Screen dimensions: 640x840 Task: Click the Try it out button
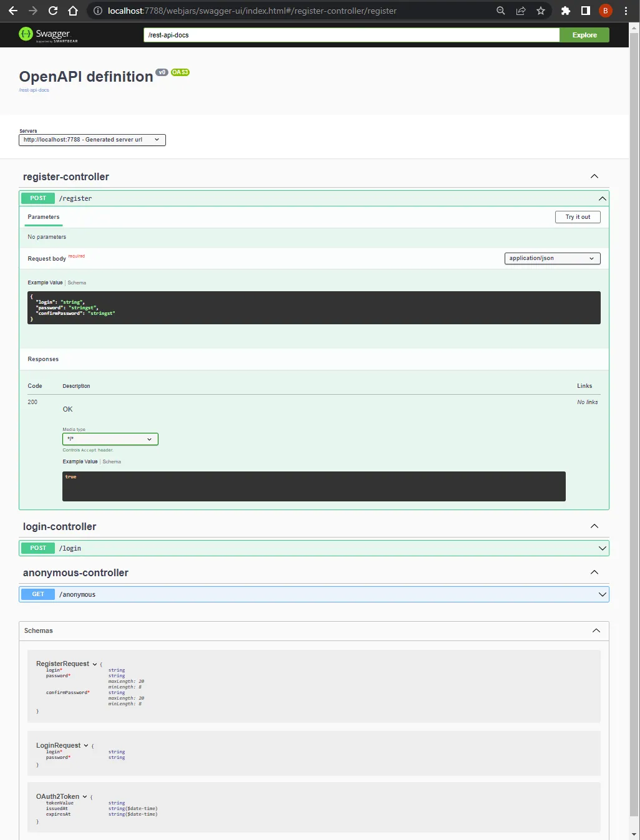(577, 216)
